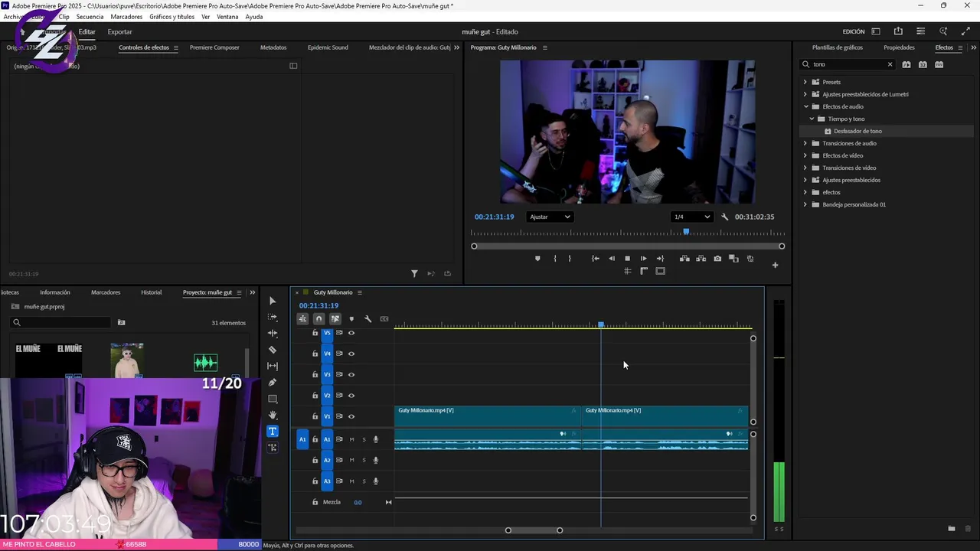Select the Pen tool

tap(273, 383)
